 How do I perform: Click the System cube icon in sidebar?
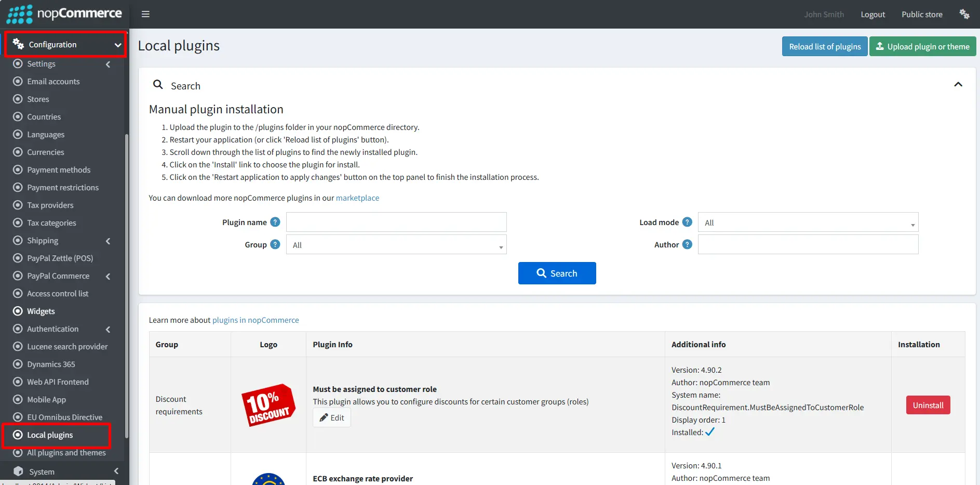[x=18, y=471]
